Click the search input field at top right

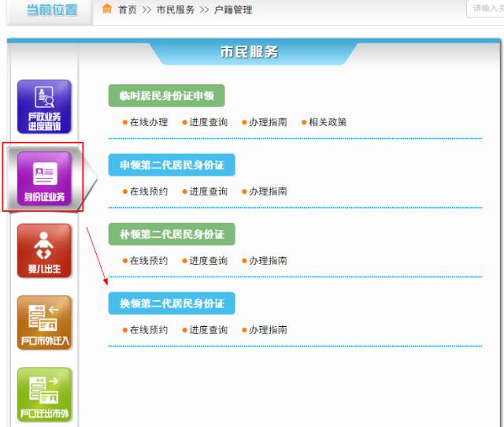[x=485, y=9]
